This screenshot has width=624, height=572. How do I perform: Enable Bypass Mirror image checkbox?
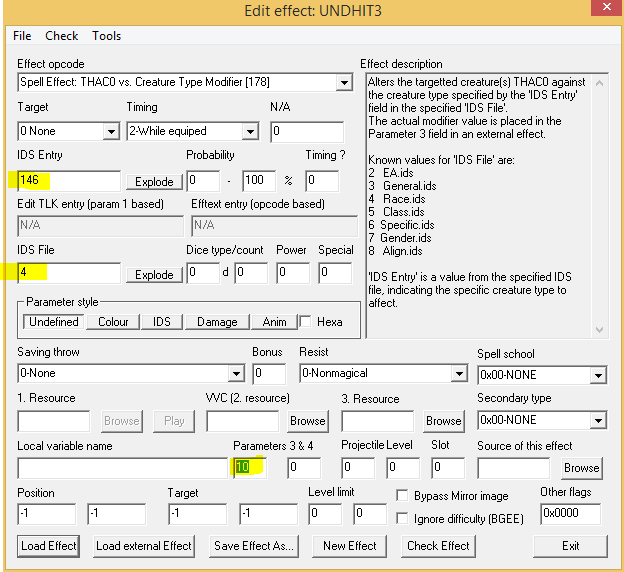coord(402,496)
